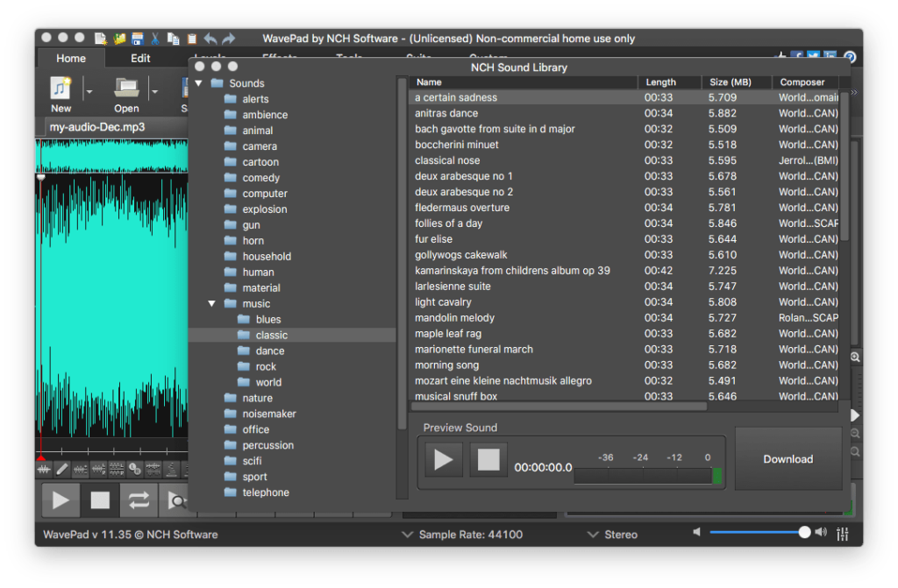Select the ambience folder

tap(265, 115)
